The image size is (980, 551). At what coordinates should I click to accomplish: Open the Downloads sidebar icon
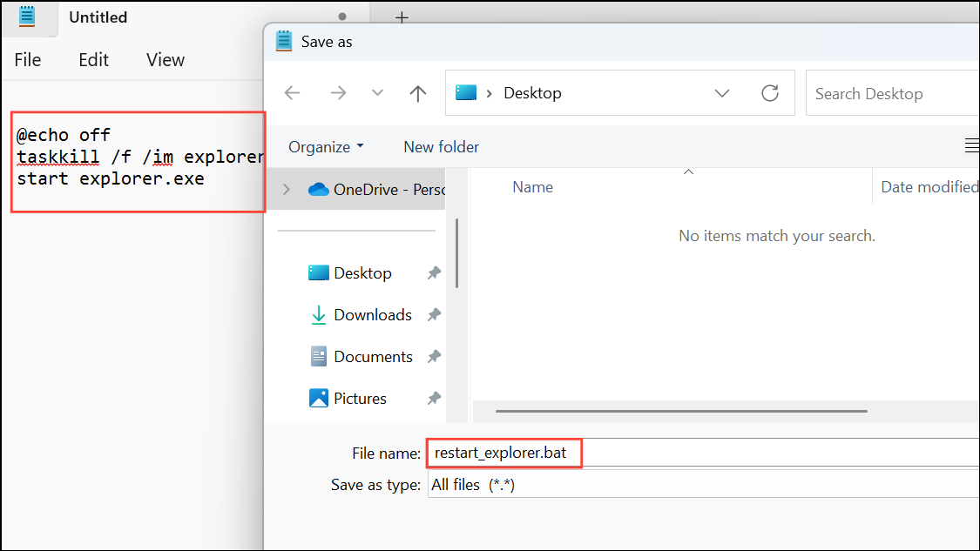click(317, 314)
